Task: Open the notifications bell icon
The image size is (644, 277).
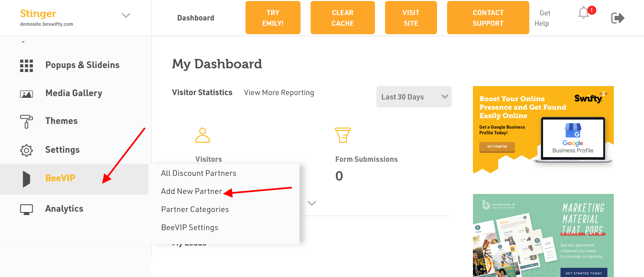Action: point(584,13)
